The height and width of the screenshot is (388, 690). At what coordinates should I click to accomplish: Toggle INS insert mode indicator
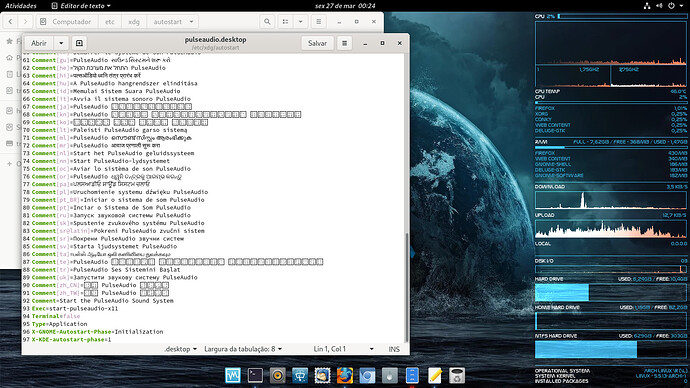[x=394, y=349]
